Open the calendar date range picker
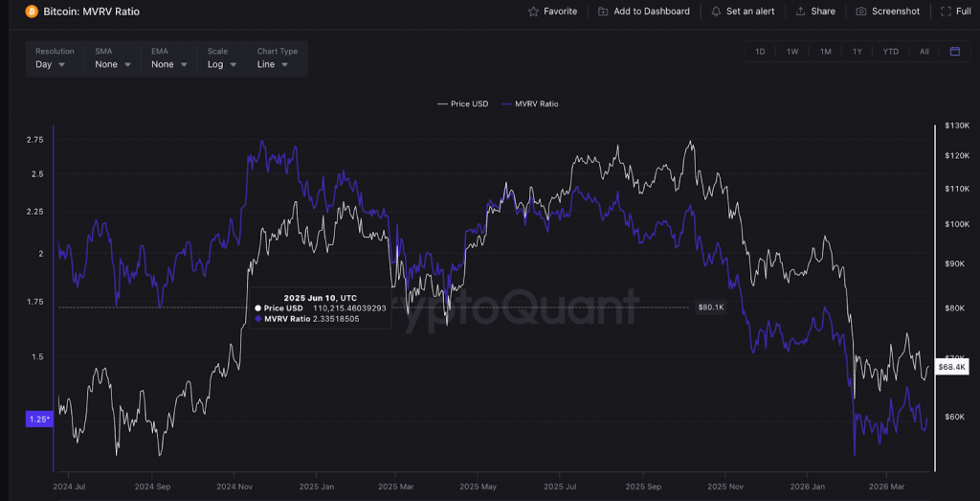The width and height of the screenshot is (980, 501). pyautogui.click(x=954, y=52)
